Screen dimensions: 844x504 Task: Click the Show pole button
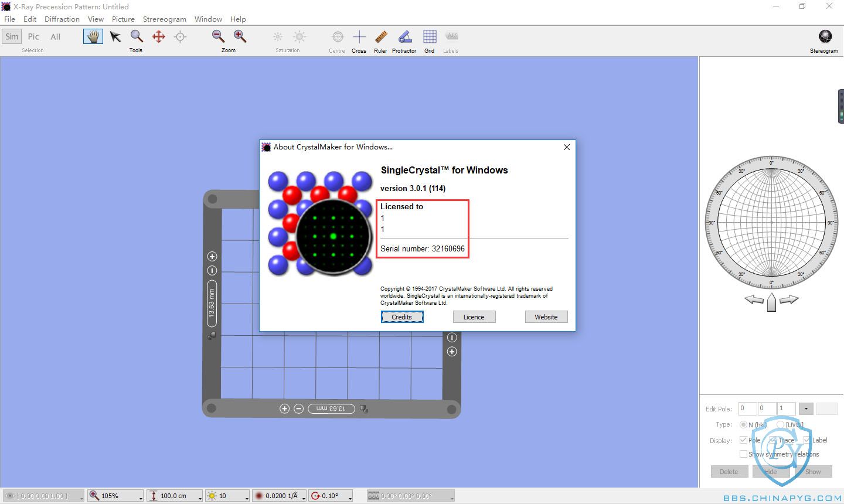click(813, 472)
